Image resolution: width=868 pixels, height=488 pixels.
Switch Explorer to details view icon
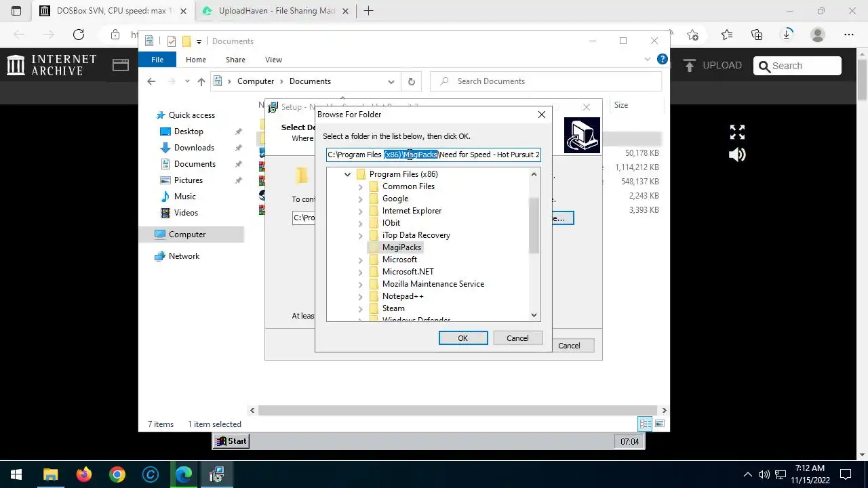[x=645, y=424]
